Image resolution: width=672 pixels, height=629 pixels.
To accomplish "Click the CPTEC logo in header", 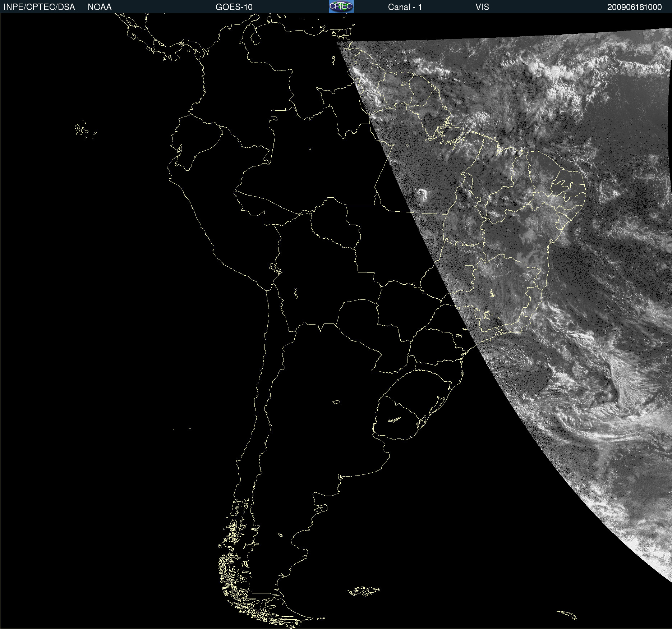I will pyautogui.click(x=341, y=6).
